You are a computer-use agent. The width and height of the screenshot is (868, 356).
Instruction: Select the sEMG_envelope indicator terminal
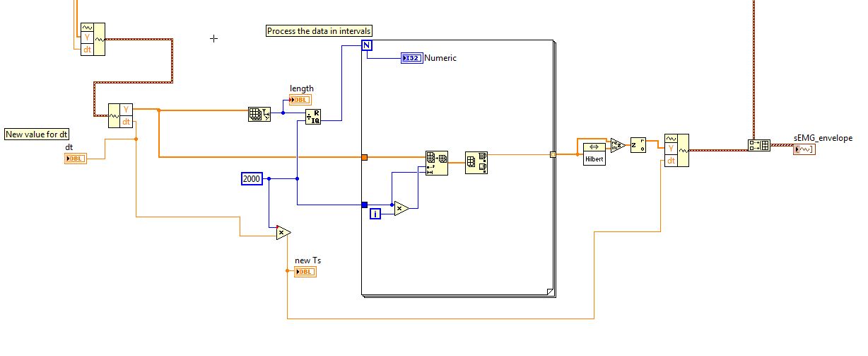804,149
